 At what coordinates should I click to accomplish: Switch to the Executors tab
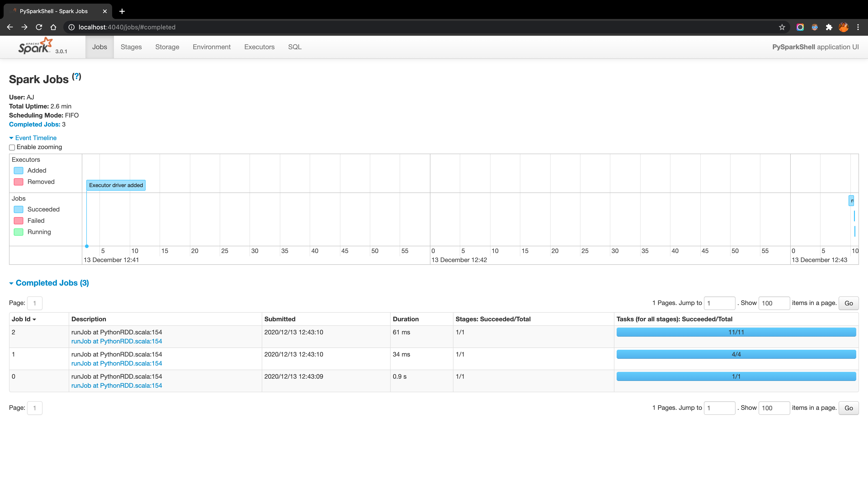[x=259, y=47]
